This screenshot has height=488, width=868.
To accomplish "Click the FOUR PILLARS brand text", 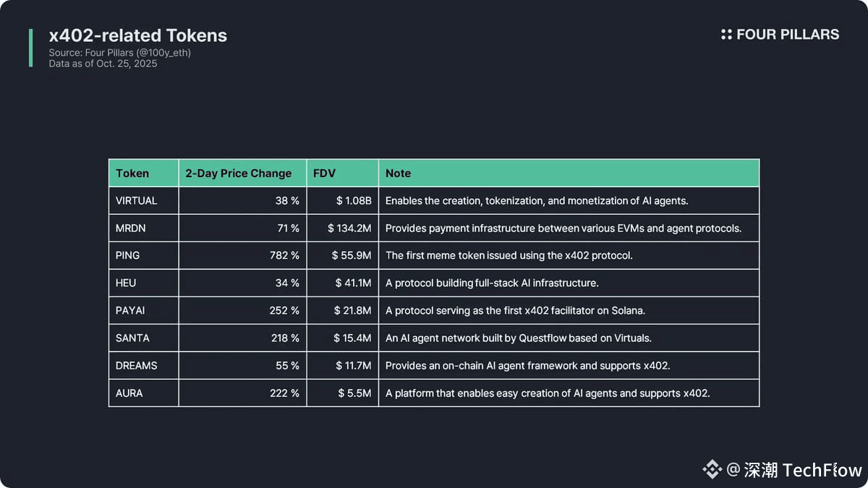I will [788, 34].
